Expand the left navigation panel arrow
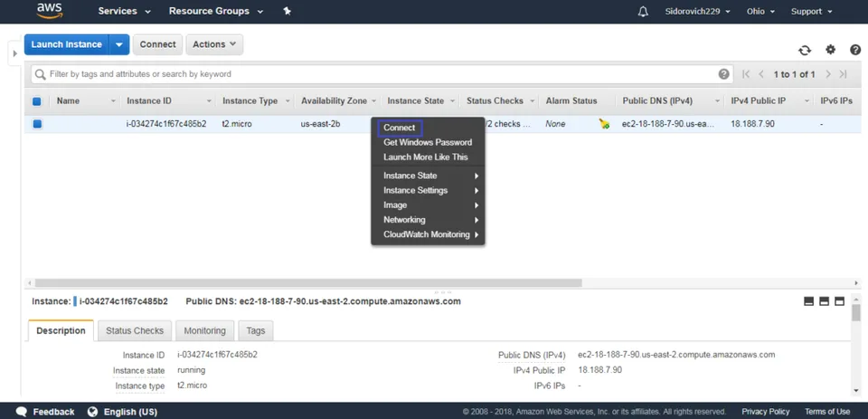The height and width of the screenshot is (419, 868). click(15, 53)
